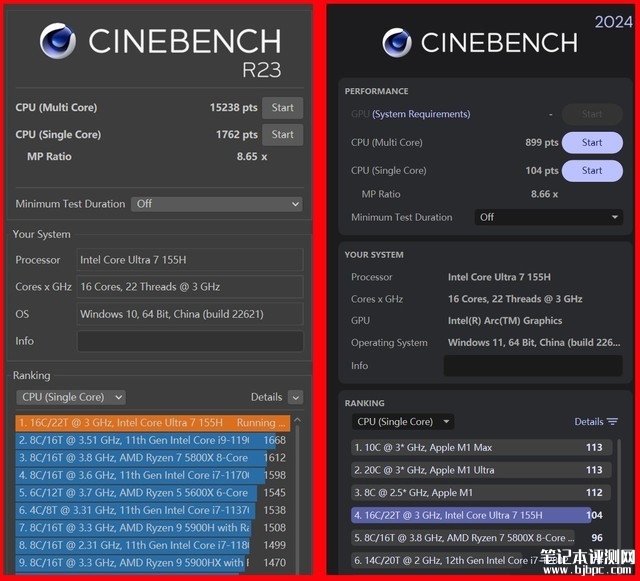Click the Cinebench 2024 Info input field
The height and width of the screenshot is (581, 640).
[533, 365]
